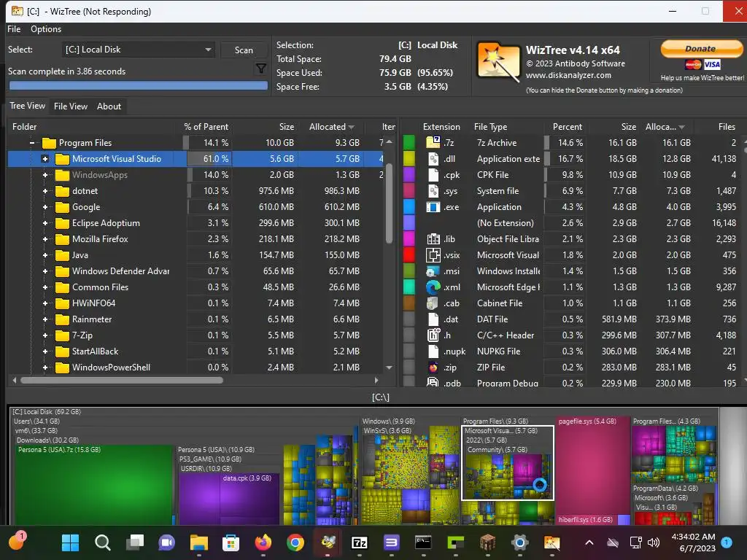The height and width of the screenshot is (560, 747).
Task: Click the folder tree horizontal scrollbar
Action: point(122,381)
